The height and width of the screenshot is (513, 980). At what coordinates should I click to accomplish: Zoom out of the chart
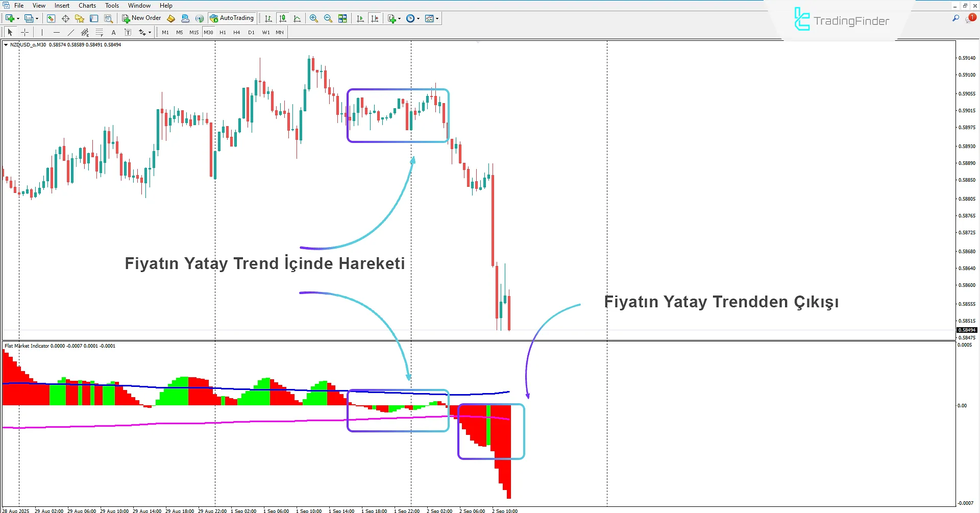328,18
